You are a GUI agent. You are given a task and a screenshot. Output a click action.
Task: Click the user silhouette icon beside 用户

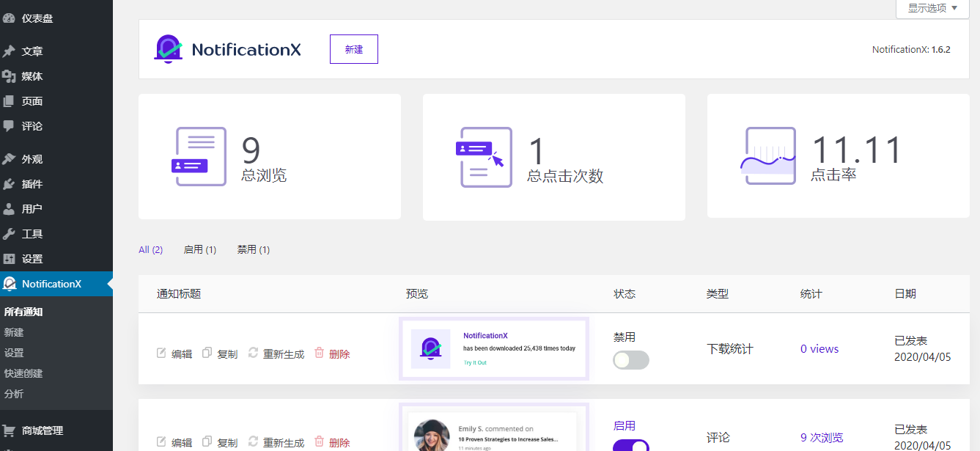(9, 209)
